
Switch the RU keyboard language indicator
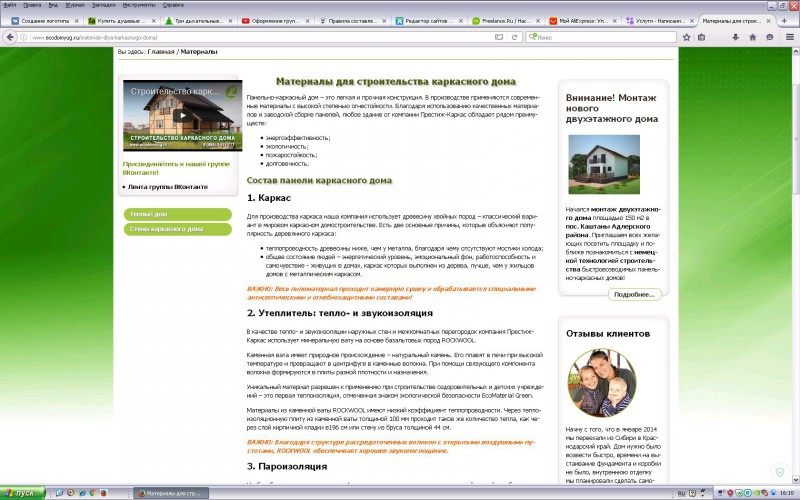click(681, 493)
